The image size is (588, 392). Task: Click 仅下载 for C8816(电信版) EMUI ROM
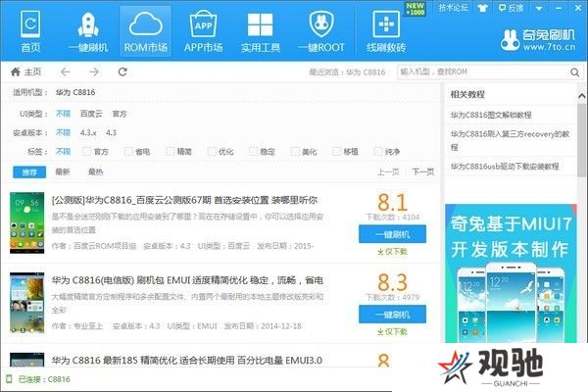point(392,331)
